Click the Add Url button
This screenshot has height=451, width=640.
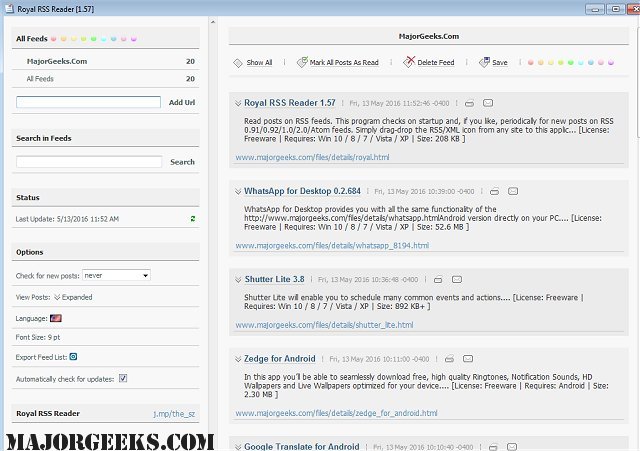click(x=182, y=102)
